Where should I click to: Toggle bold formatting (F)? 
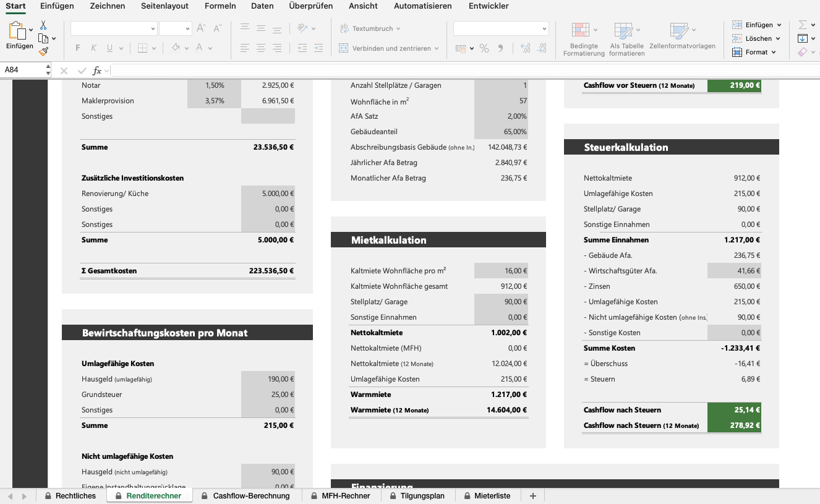77,48
